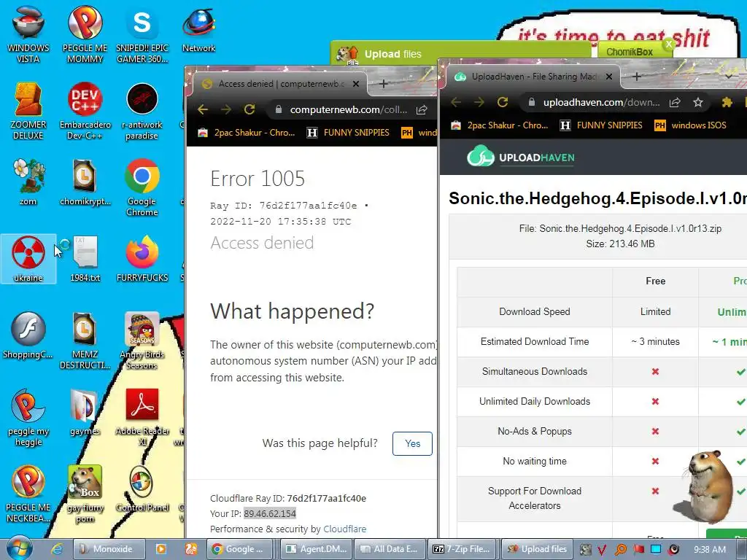Click the Error 1005 heading
The width and height of the screenshot is (747, 560).
[x=258, y=179]
